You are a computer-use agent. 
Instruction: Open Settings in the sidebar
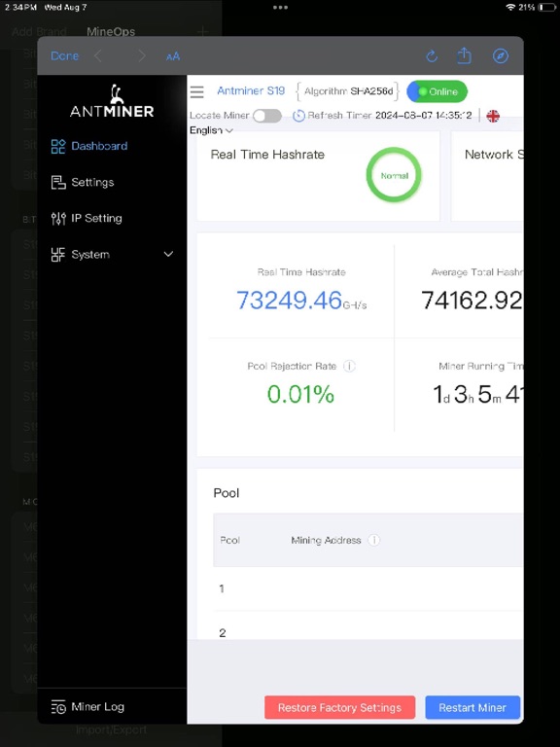pyautogui.click(x=92, y=182)
